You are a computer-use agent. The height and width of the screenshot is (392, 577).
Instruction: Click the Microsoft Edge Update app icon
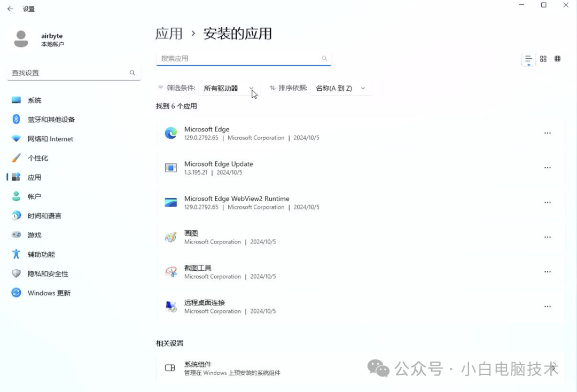tap(171, 168)
